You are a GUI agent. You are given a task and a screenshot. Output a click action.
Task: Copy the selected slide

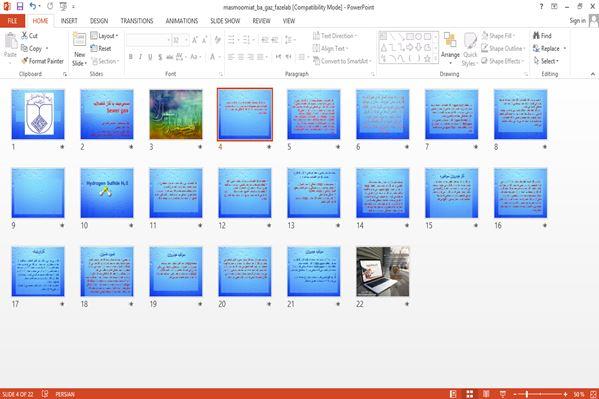pyautogui.click(x=31, y=49)
